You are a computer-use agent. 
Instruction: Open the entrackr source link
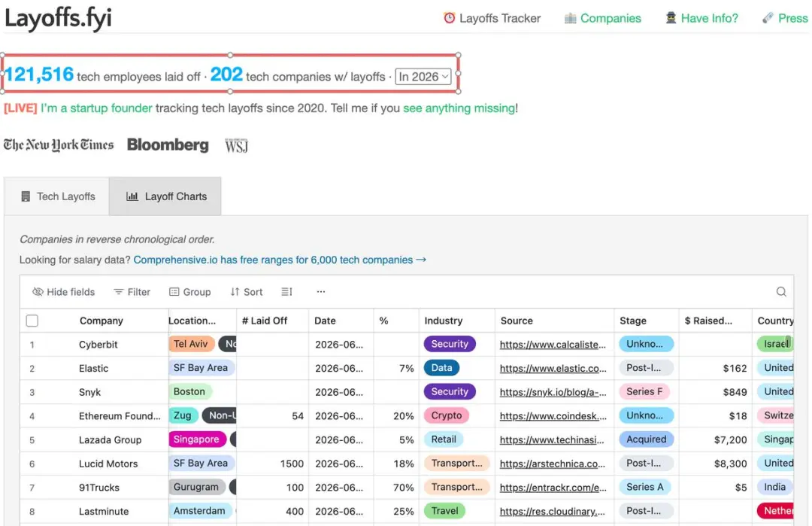tap(553, 488)
